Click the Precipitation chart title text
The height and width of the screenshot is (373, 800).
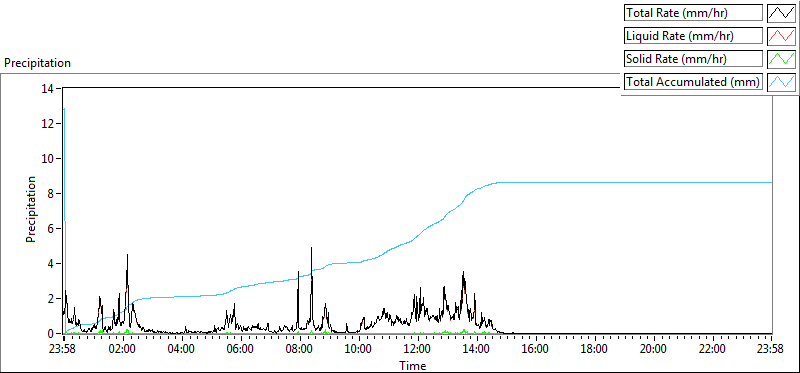[x=37, y=63]
